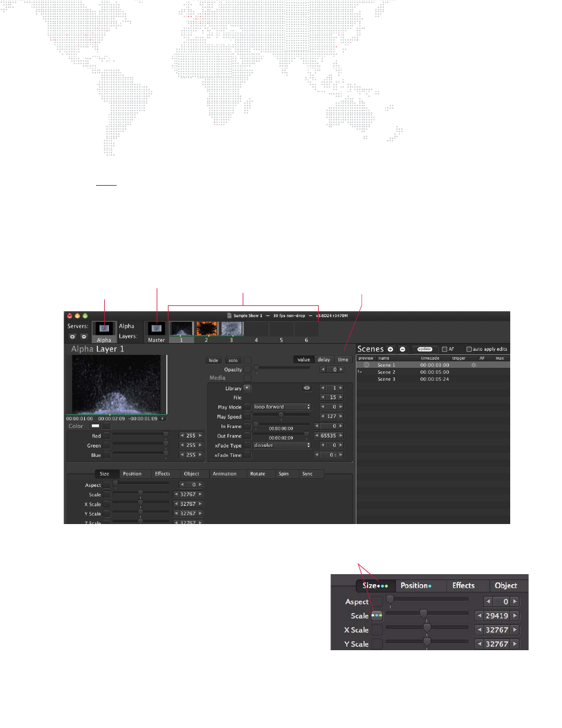Click the Out Frame slider handle

pos(306,434)
